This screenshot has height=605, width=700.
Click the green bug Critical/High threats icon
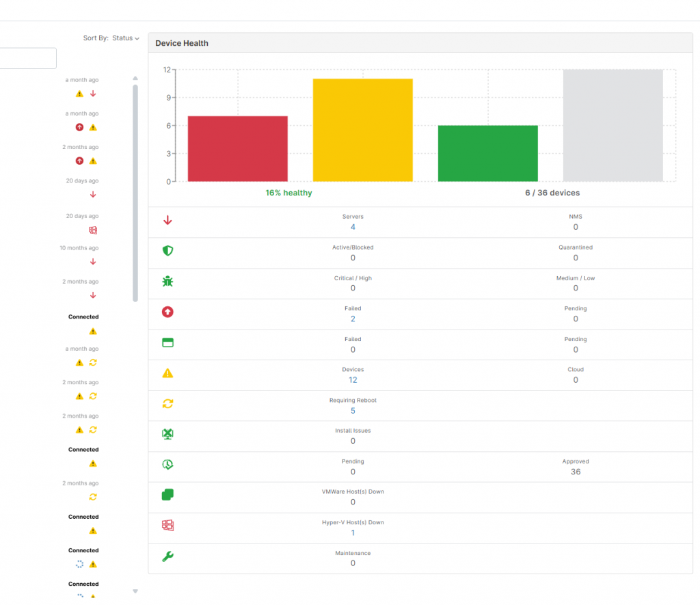click(x=167, y=282)
